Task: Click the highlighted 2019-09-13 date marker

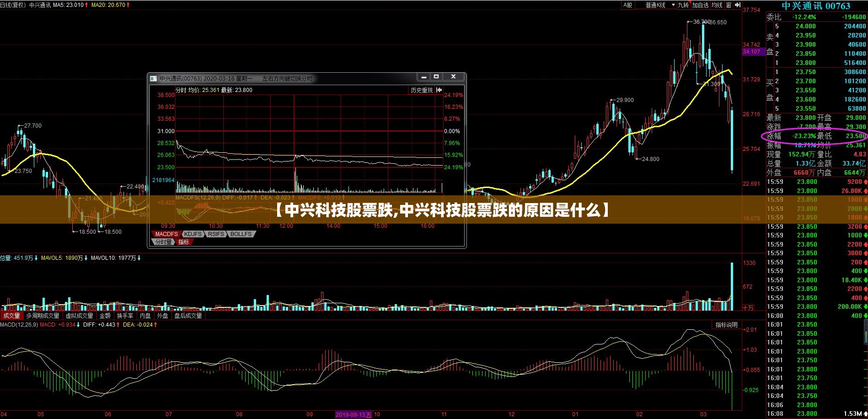Action: (354, 414)
